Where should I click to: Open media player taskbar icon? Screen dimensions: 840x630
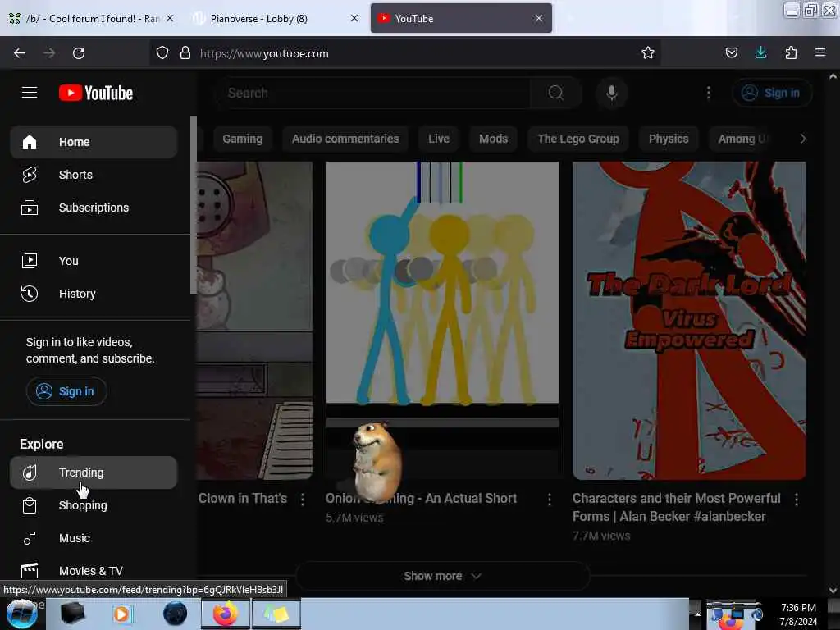click(122, 614)
